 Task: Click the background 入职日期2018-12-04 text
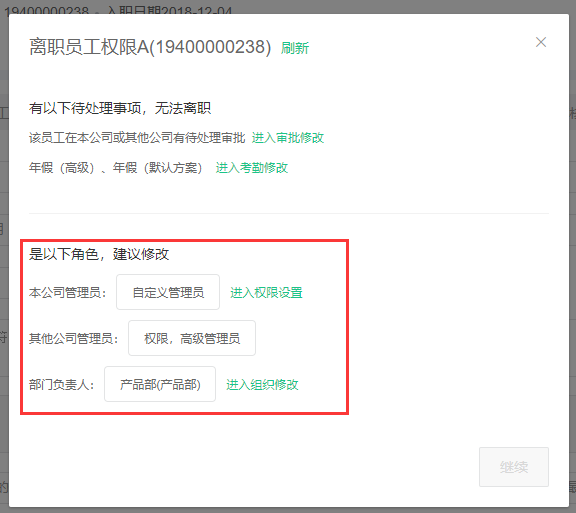pyautogui.click(x=169, y=10)
